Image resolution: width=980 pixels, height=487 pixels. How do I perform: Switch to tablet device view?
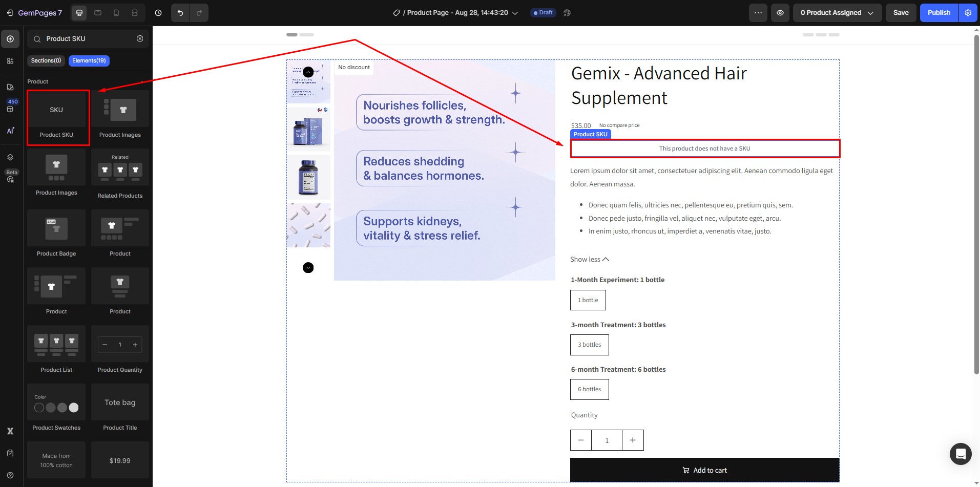point(98,13)
